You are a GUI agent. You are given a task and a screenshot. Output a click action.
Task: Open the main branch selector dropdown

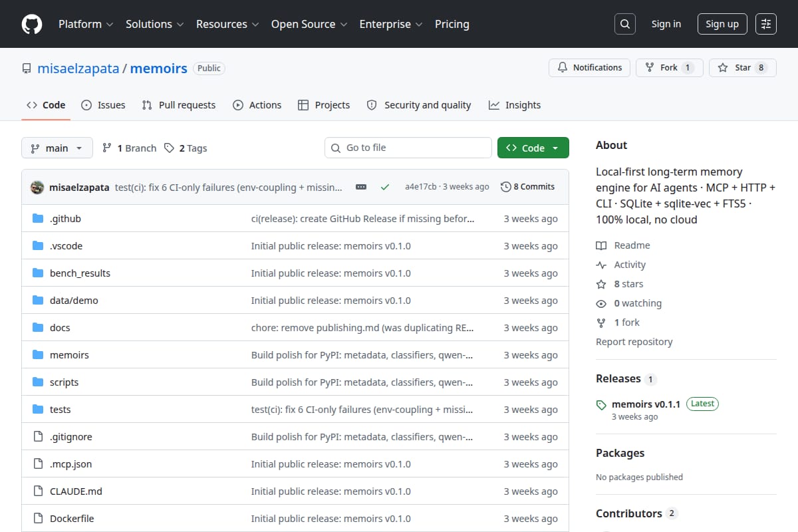point(57,148)
